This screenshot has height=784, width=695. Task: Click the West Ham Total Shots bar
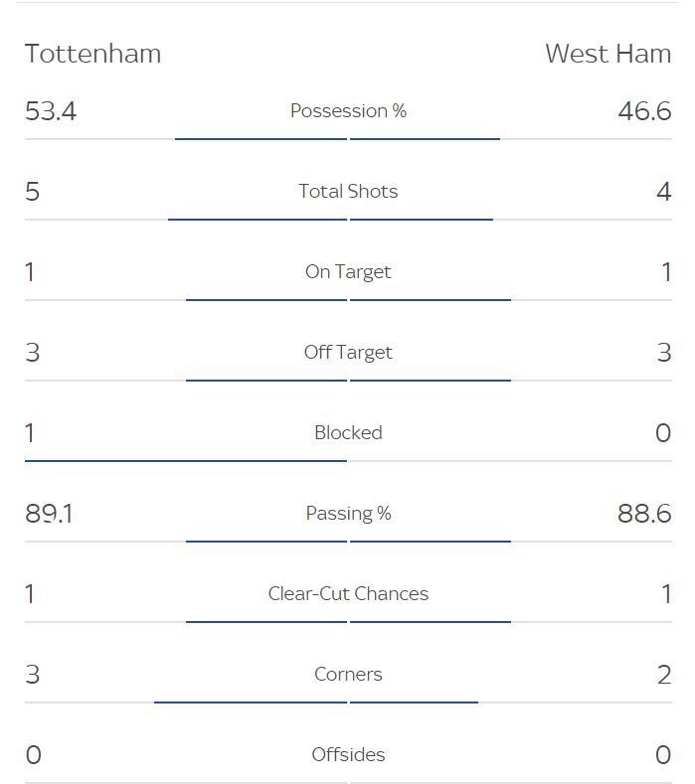point(422,219)
